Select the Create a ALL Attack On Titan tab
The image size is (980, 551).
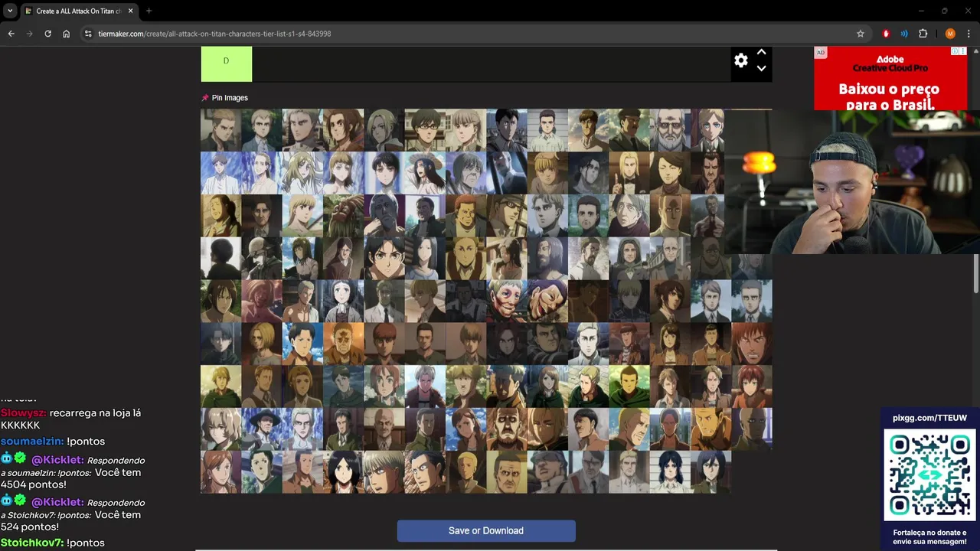tap(78, 11)
